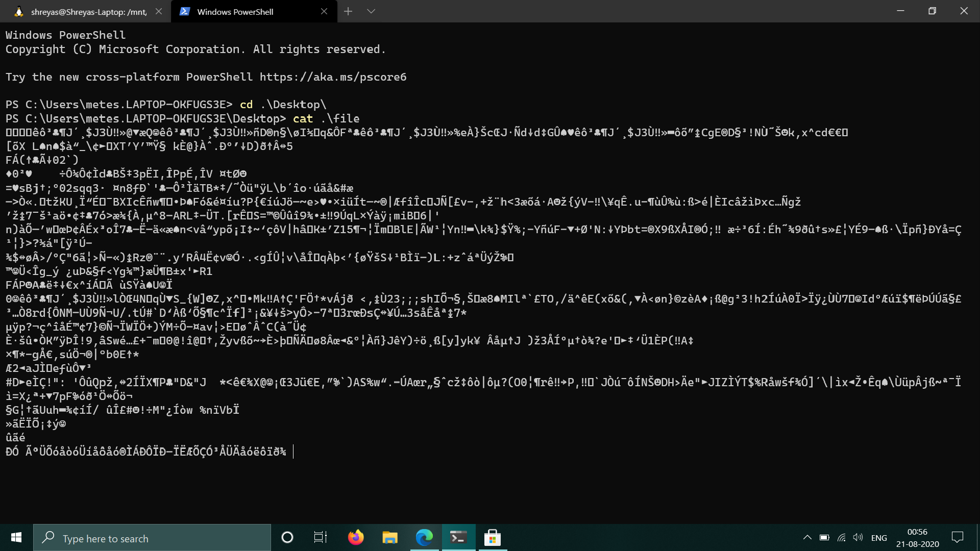980x551 pixels.
Task: Expand the new tab profile dropdown
Action: click(371, 11)
